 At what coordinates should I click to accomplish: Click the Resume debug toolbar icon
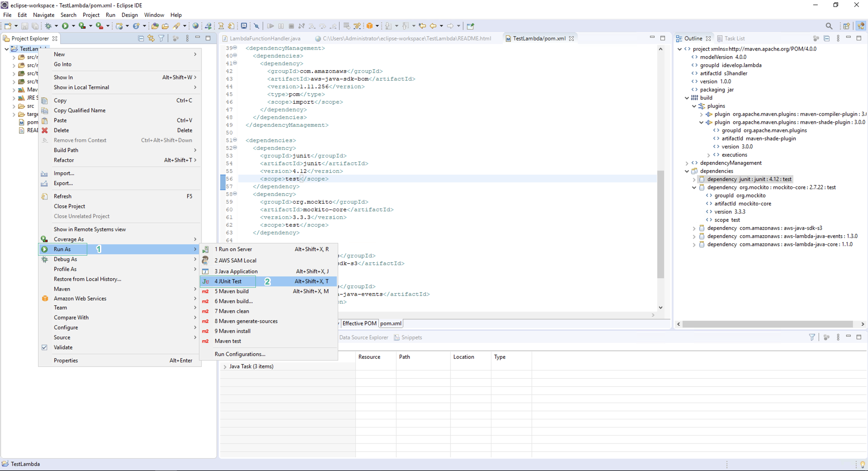point(270,26)
